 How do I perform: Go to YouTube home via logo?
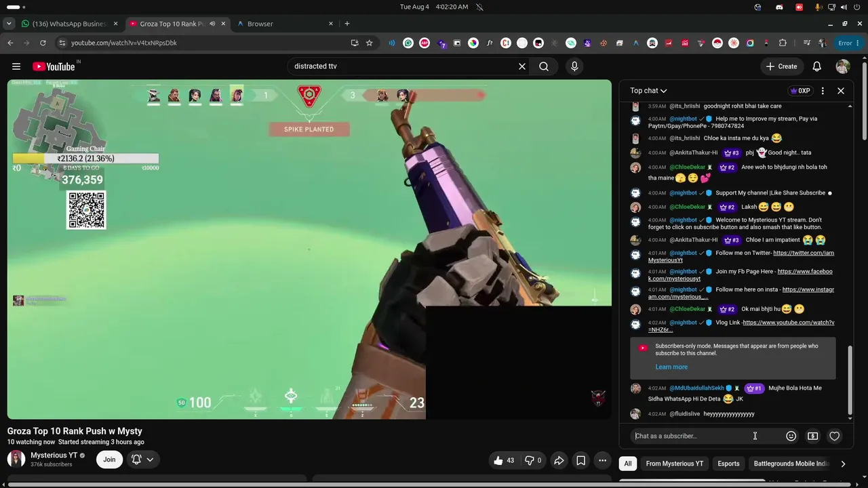pos(54,66)
